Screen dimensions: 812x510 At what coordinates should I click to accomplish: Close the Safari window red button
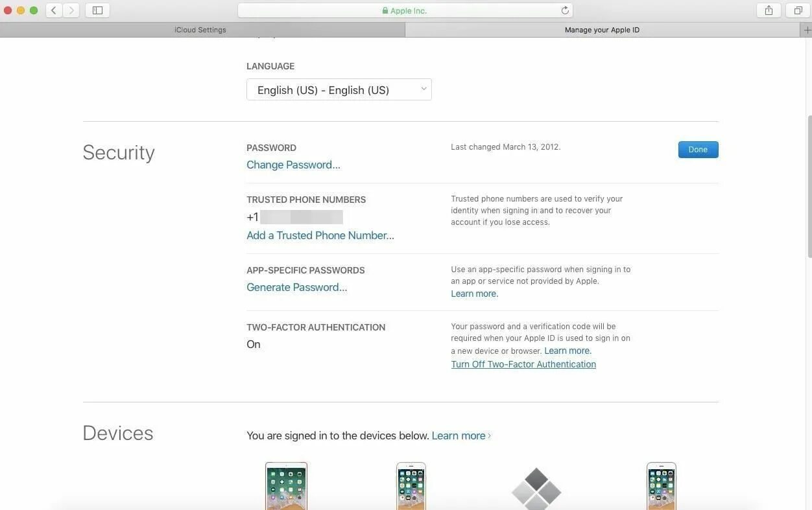(x=8, y=10)
